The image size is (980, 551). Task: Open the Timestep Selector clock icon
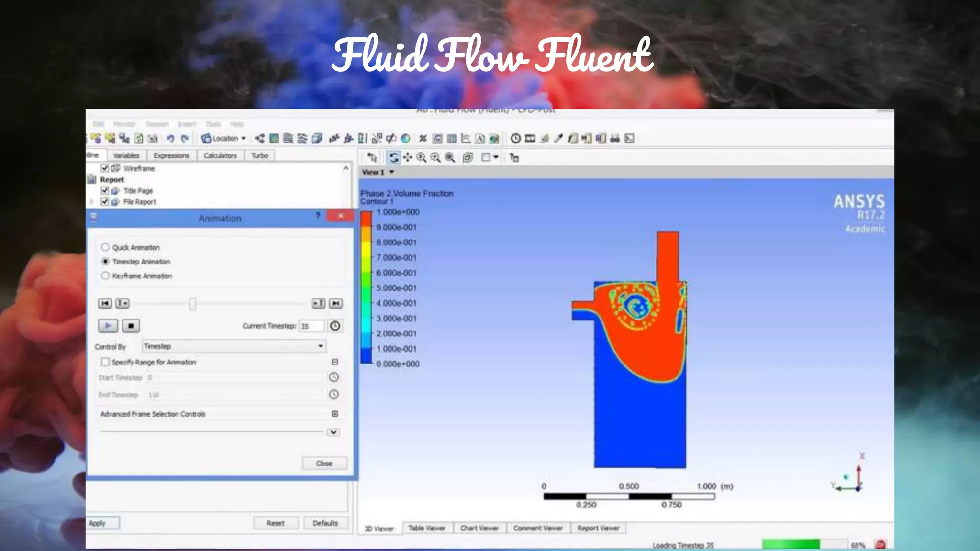point(515,139)
